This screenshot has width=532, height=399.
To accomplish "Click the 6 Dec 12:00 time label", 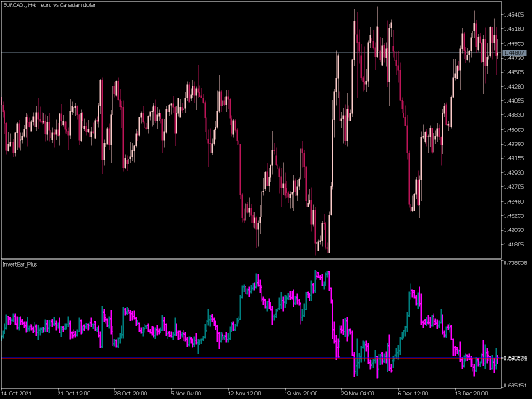I will [413, 393].
